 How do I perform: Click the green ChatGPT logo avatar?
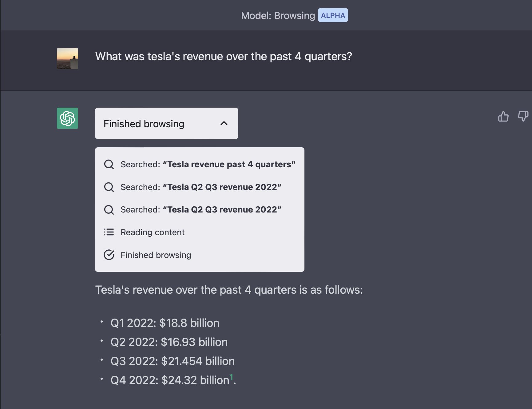[x=67, y=118]
